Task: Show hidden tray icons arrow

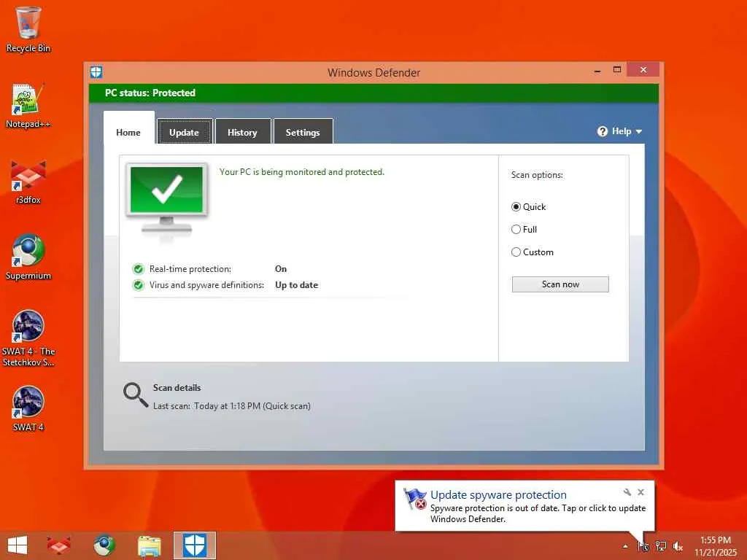Action: 625,546
